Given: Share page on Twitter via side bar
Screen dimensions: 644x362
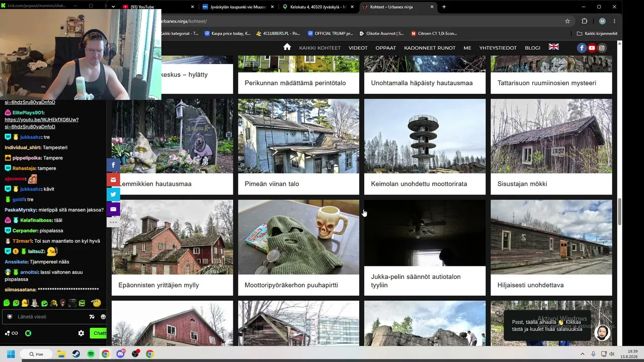Looking at the screenshot, I should (x=113, y=194).
